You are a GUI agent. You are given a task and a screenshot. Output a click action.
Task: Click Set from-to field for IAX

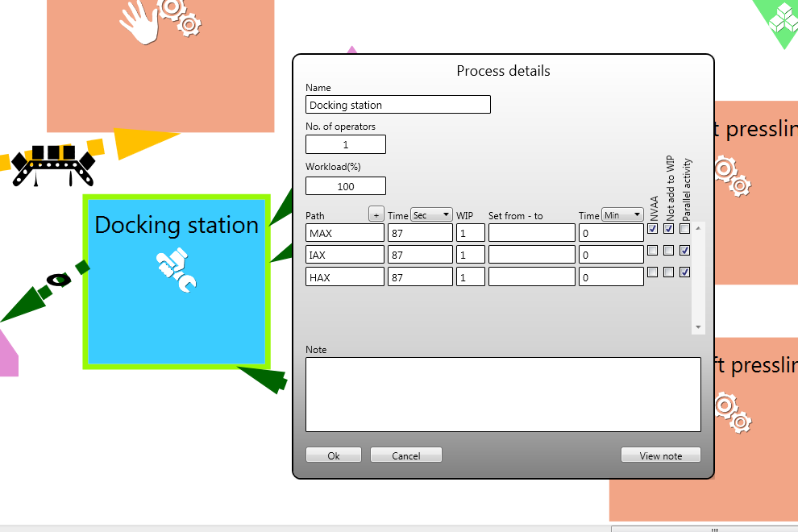(532, 255)
